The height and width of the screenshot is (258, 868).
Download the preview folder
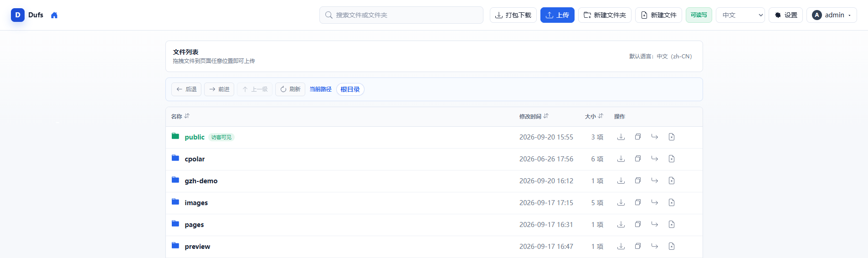(621, 246)
